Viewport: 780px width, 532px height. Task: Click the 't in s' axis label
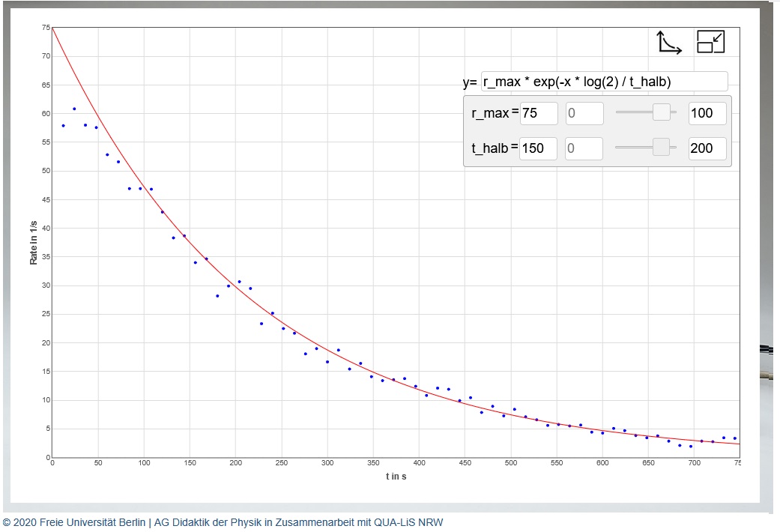pos(396,477)
